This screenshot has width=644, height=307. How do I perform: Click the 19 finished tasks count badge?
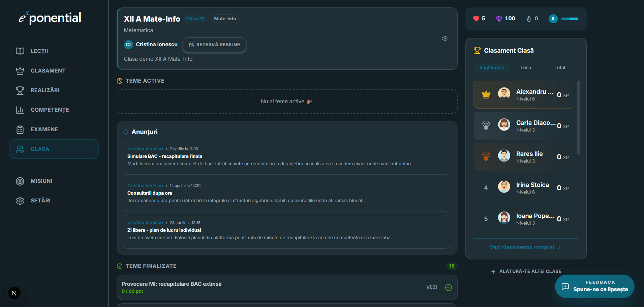click(452, 266)
